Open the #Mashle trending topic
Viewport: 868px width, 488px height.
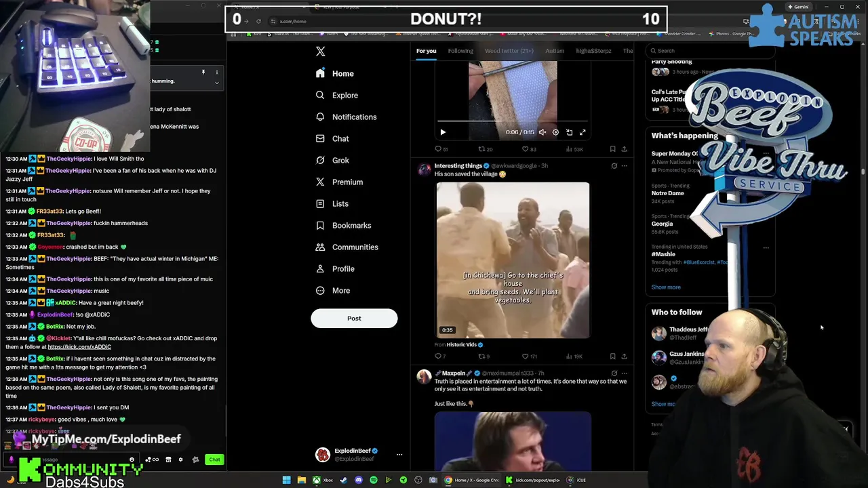pos(663,254)
